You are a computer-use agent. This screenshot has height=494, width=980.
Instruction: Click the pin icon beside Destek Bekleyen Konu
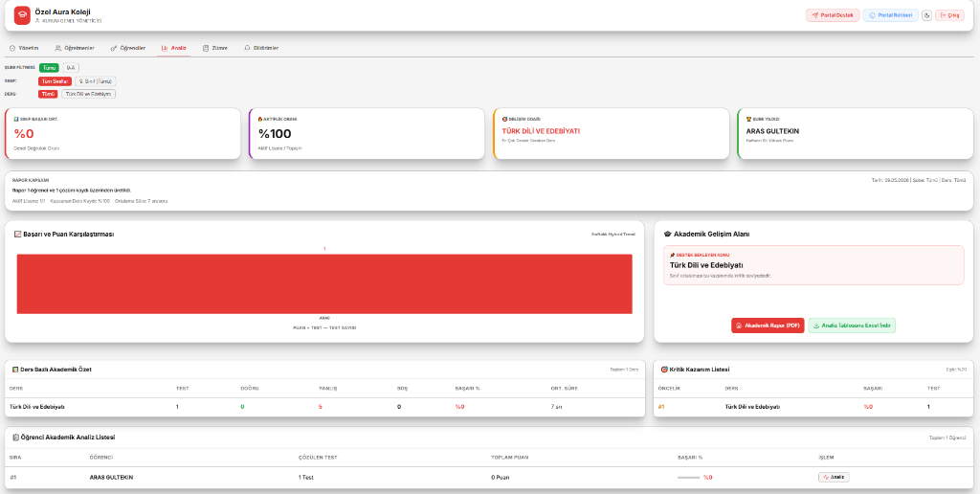672,255
